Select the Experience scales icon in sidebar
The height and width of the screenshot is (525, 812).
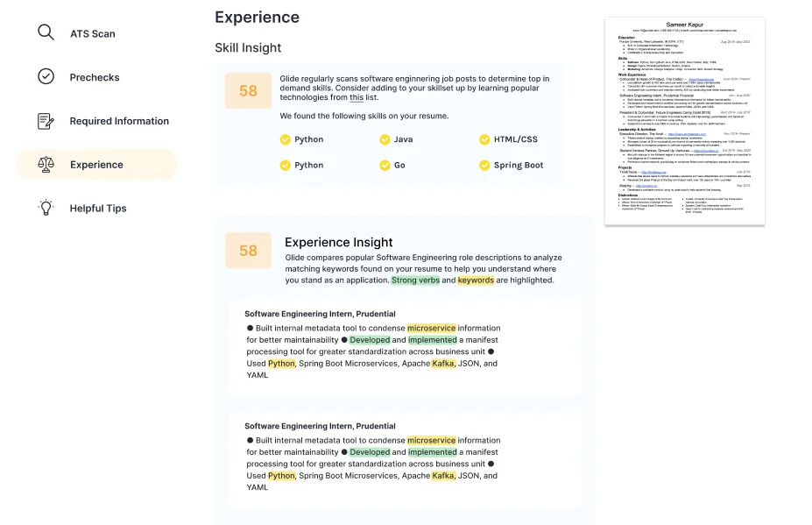pyautogui.click(x=46, y=164)
